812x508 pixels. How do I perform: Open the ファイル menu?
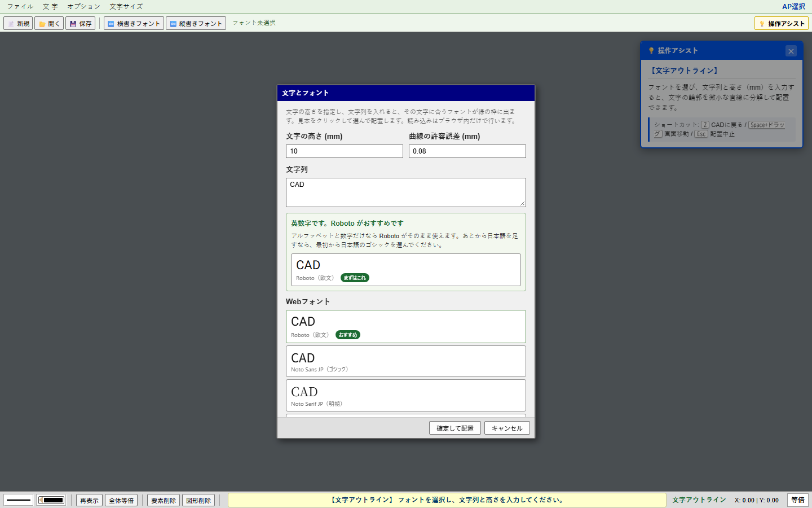tap(20, 7)
